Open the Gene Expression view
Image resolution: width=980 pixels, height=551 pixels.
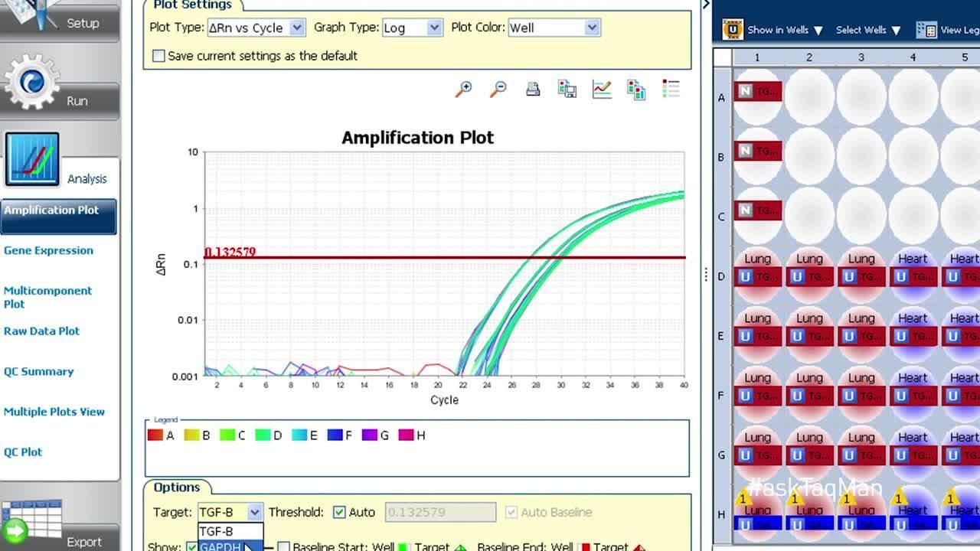(x=48, y=250)
